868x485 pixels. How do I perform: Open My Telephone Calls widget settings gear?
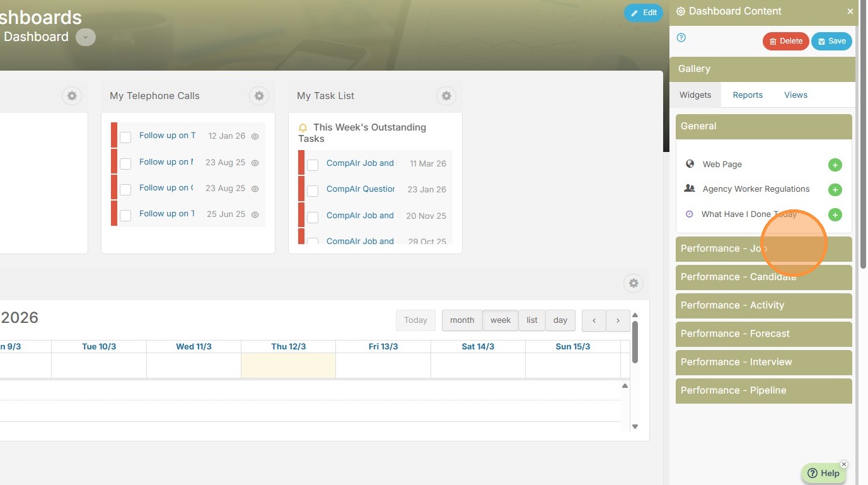259,96
